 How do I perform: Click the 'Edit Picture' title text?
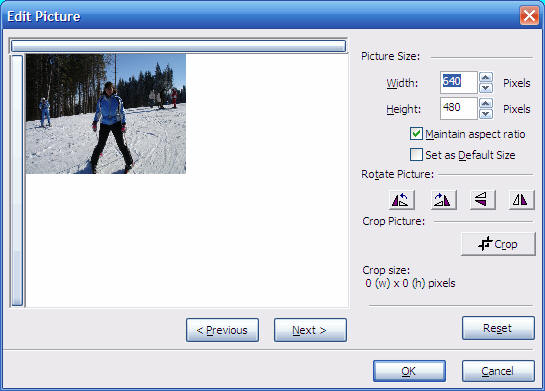pos(44,16)
